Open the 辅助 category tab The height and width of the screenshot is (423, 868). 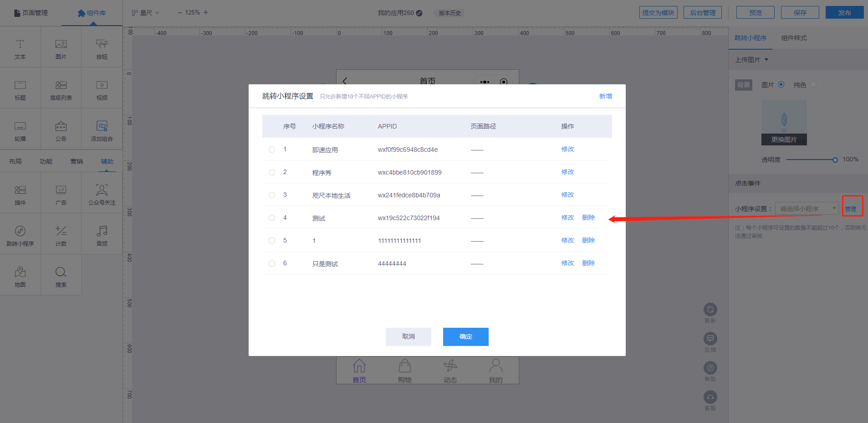(107, 161)
